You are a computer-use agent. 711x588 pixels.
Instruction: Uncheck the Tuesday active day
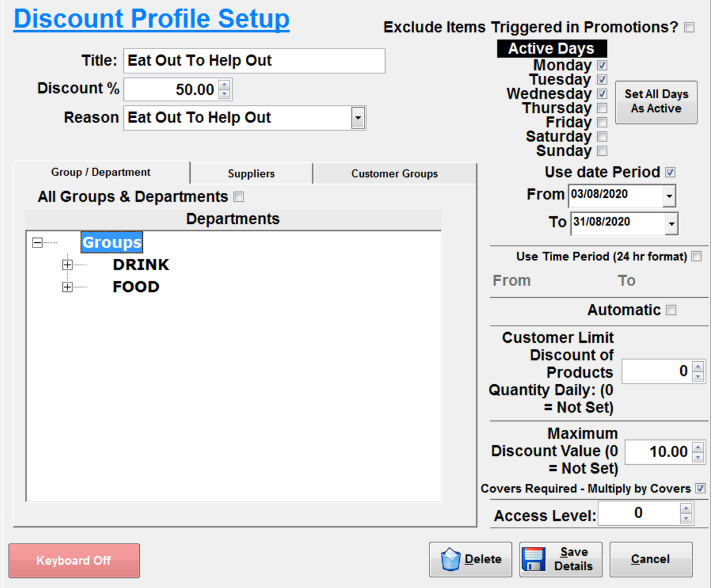tap(602, 79)
